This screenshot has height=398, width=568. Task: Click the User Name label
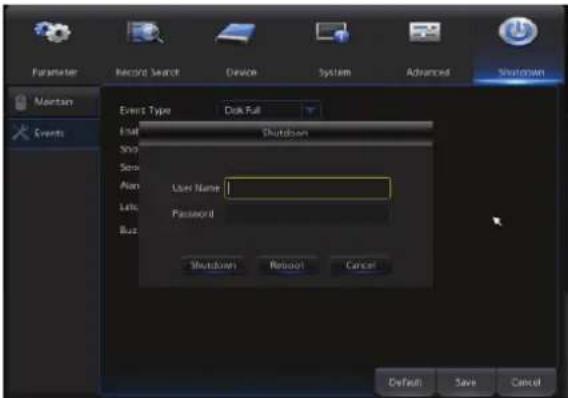[196, 188]
